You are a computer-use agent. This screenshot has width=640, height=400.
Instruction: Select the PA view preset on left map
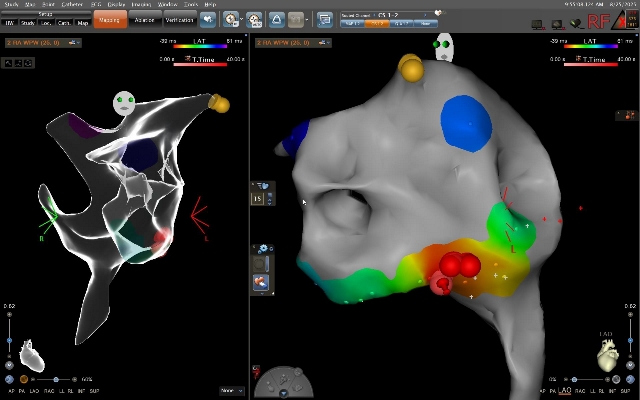click(x=22, y=391)
